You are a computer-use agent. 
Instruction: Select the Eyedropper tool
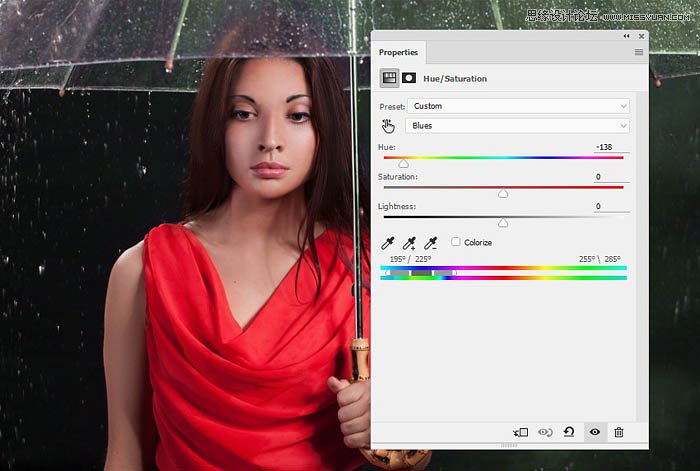[x=388, y=243]
